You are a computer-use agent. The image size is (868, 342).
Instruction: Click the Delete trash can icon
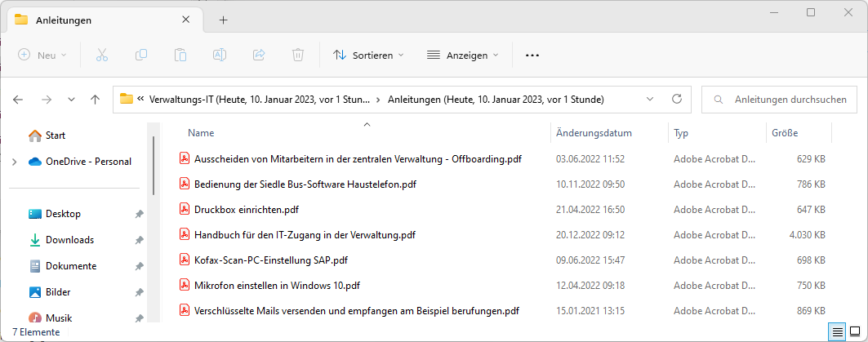(298, 55)
